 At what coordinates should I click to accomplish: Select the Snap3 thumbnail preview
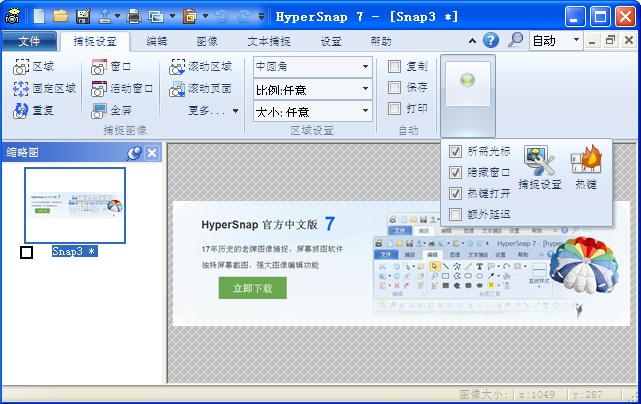pyautogui.click(x=75, y=205)
